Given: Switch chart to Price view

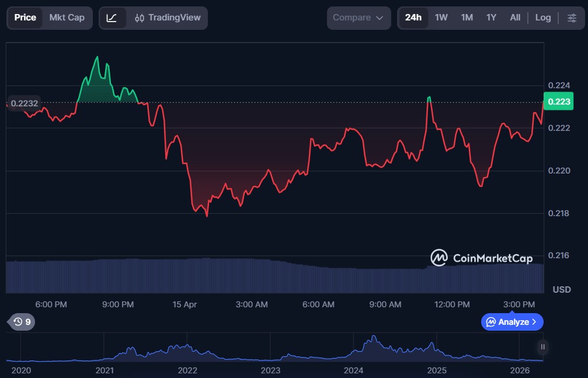Looking at the screenshot, I should coord(25,18).
